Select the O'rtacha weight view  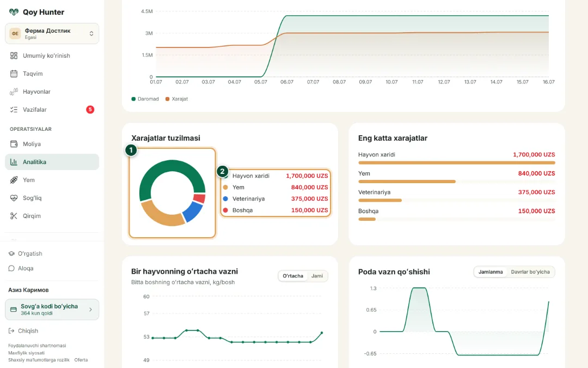click(293, 276)
